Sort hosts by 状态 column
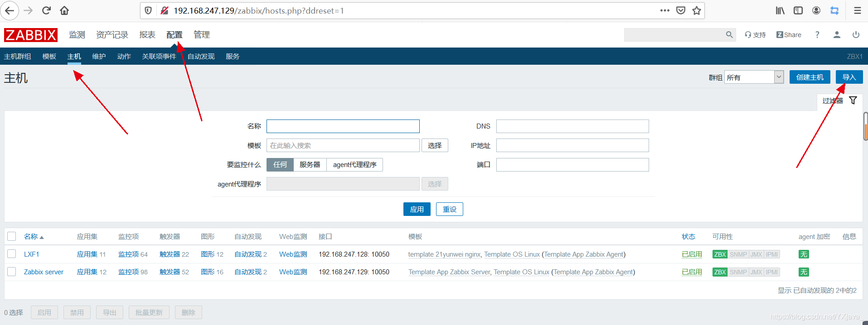The image size is (868, 325). coord(689,237)
